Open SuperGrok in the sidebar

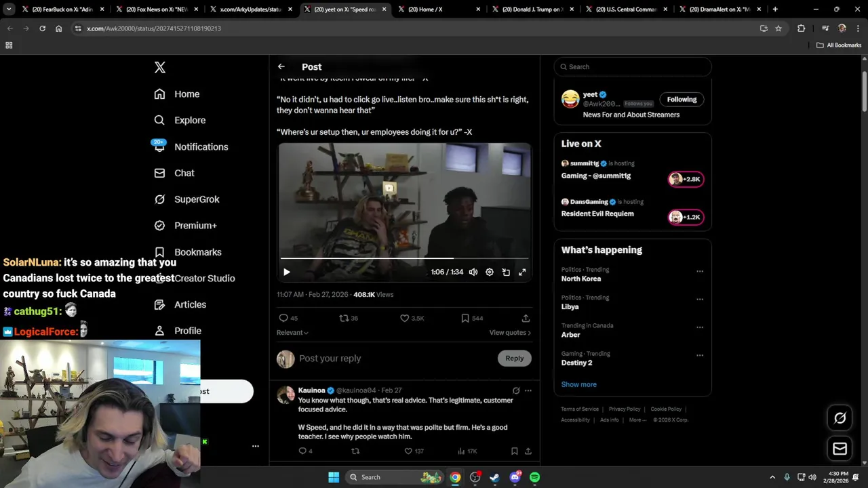186,199
